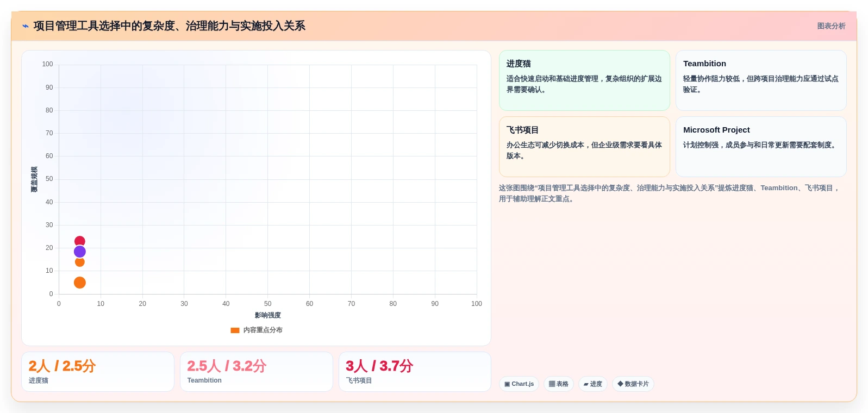The height and width of the screenshot is (413, 868).
Task: Click the 影响强度 x-axis title
Action: pos(268,315)
